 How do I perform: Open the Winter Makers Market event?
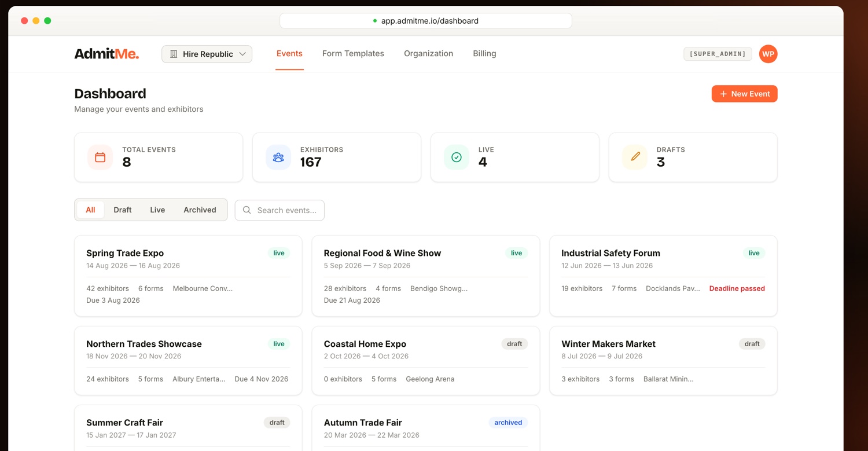(x=663, y=361)
